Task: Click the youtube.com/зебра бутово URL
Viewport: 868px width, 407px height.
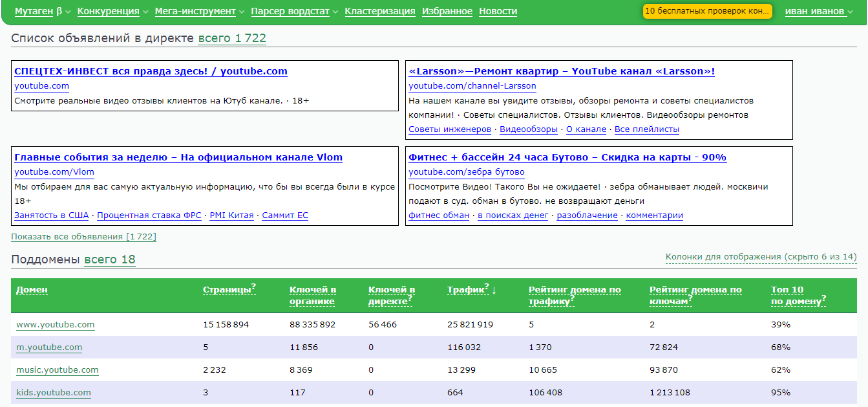Action: (467, 172)
